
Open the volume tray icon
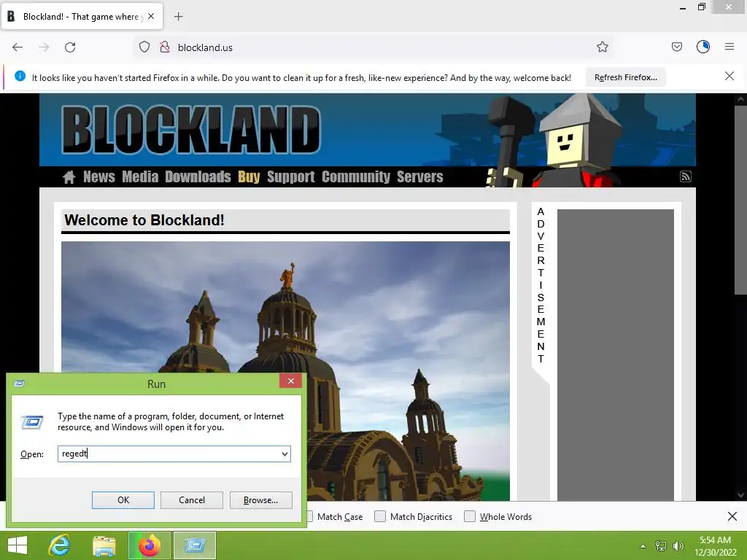[678, 546]
